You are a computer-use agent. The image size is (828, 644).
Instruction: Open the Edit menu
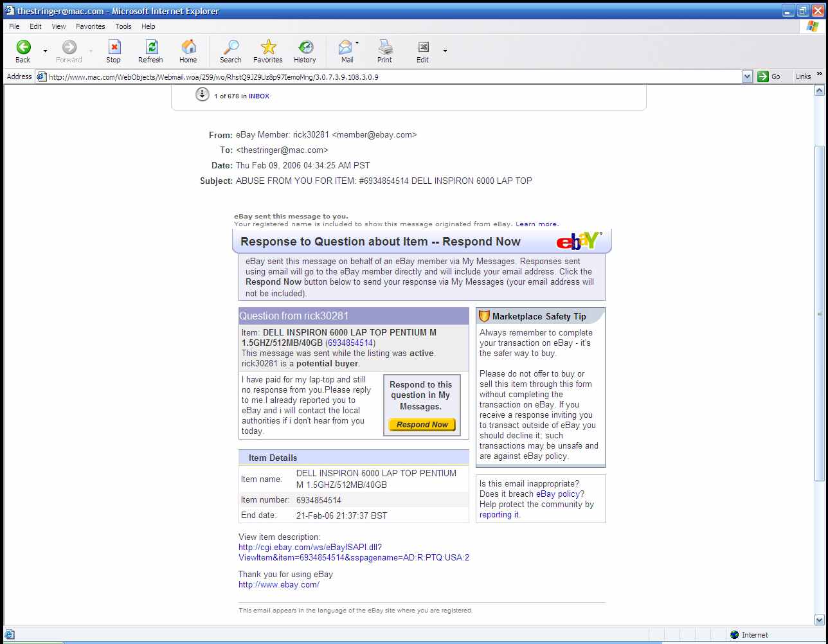point(35,26)
